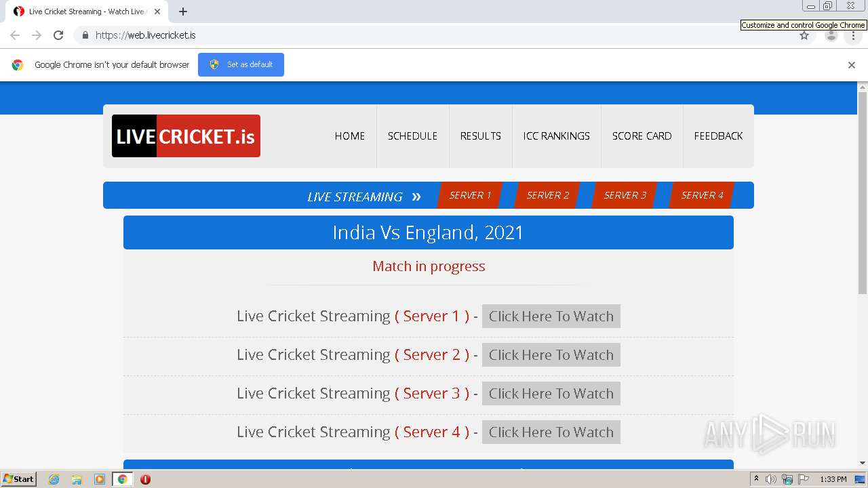Select SERVER 4 in streaming bar
Image resolution: width=868 pixels, height=488 pixels.
click(x=702, y=195)
